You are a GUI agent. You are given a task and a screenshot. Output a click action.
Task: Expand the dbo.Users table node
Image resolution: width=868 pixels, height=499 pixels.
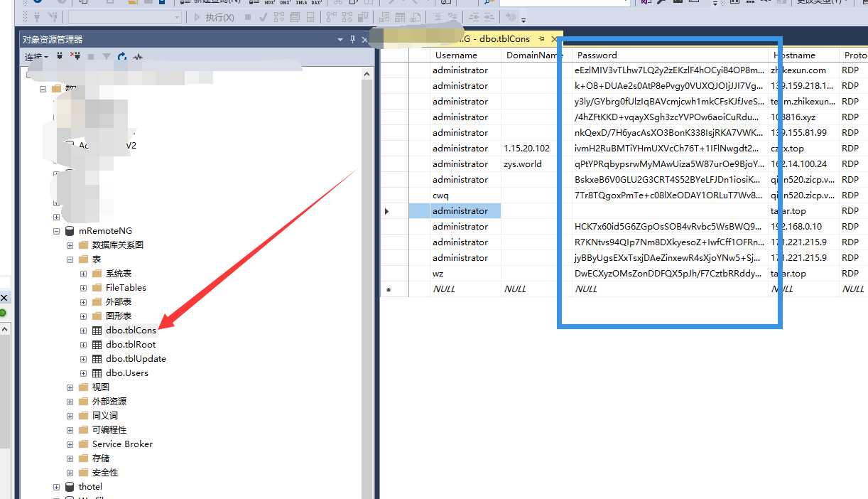click(83, 373)
